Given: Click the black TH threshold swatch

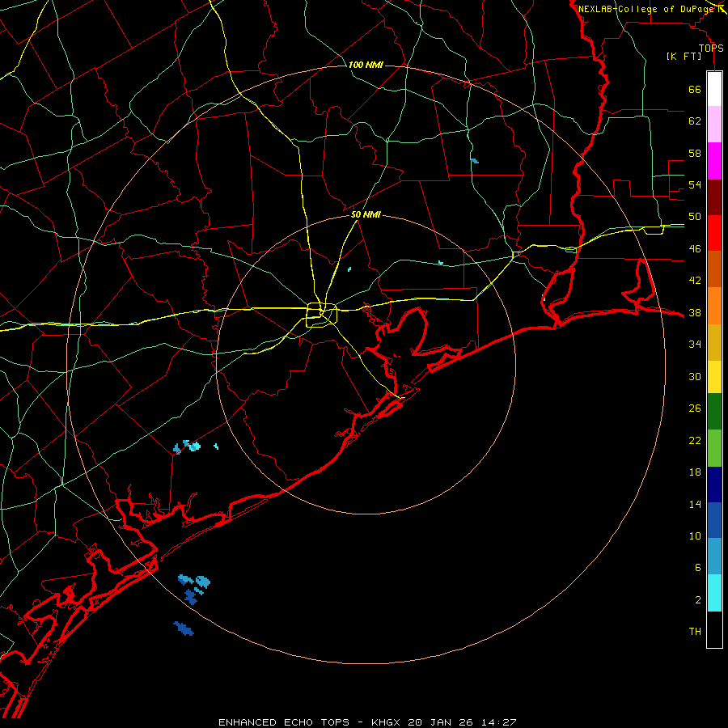Looking at the screenshot, I should click(x=714, y=629).
